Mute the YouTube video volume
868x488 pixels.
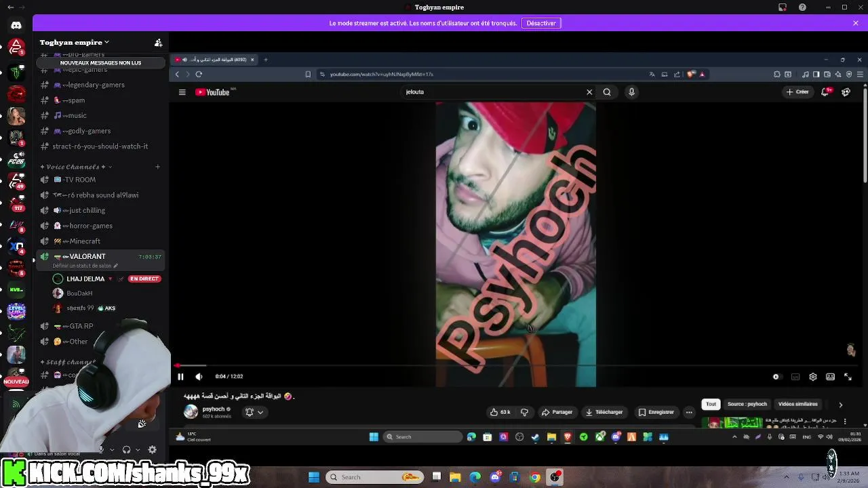199,377
